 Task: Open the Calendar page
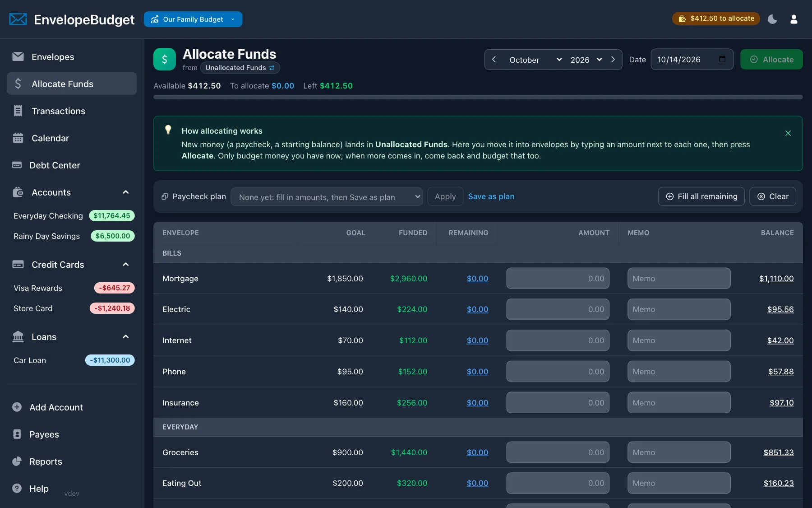[x=72, y=138]
